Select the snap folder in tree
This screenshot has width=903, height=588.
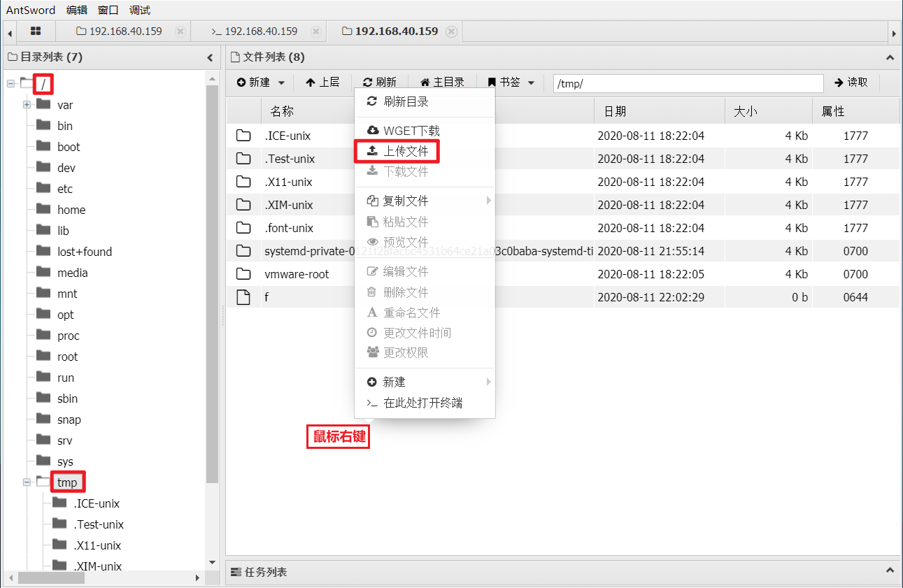pyautogui.click(x=69, y=420)
